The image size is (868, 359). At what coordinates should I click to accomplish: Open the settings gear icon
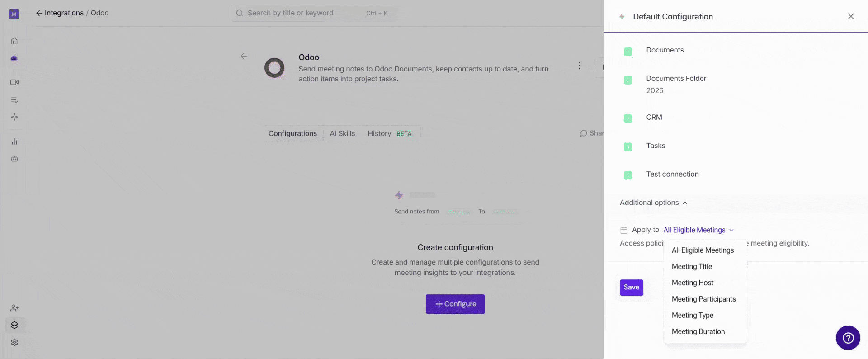[14, 342]
